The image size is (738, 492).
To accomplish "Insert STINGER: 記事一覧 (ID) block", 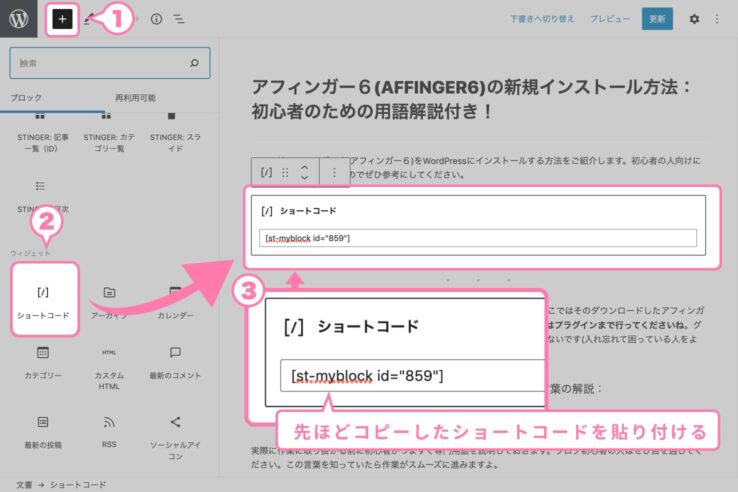I will click(x=43, y=135).
